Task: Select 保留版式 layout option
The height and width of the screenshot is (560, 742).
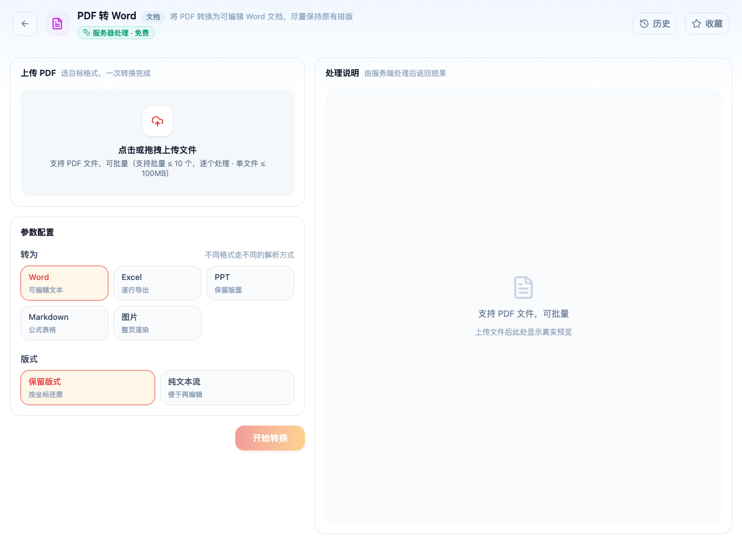Action: (88, 388)
